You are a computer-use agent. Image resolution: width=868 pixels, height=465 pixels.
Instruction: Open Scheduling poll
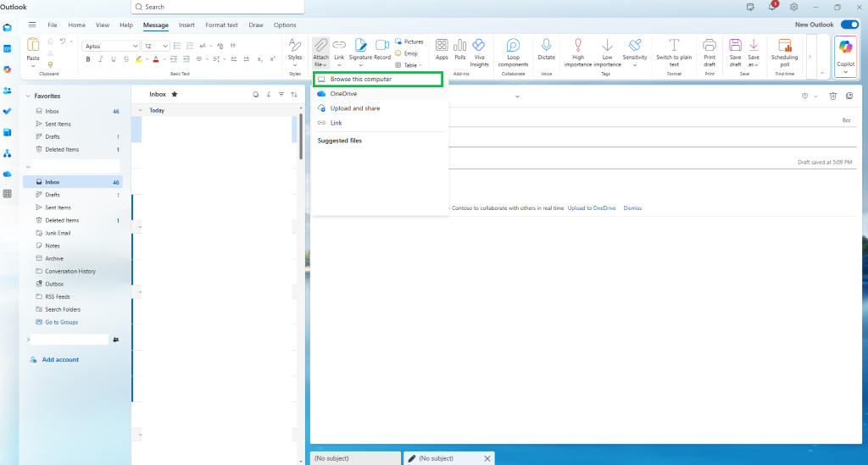784,53
